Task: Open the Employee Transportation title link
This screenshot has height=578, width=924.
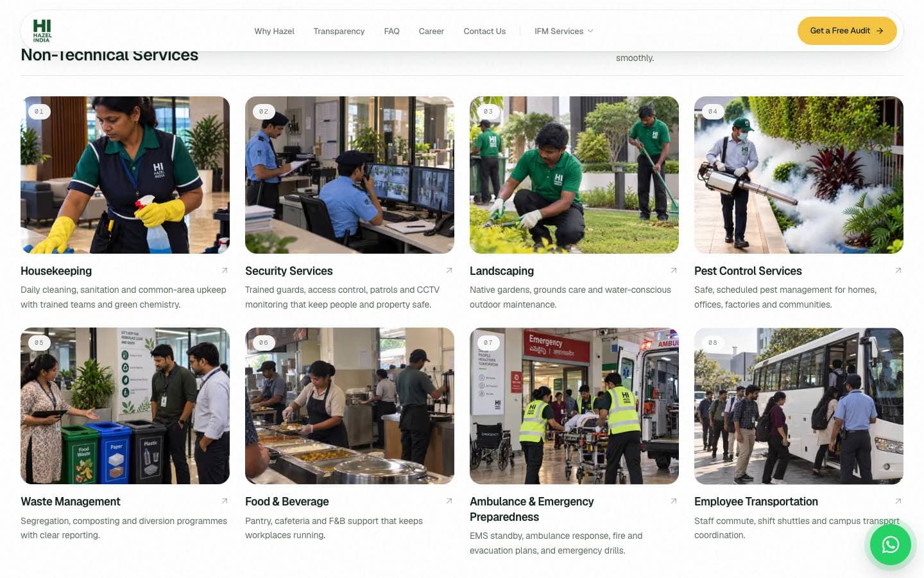Action: coord(756,502)
